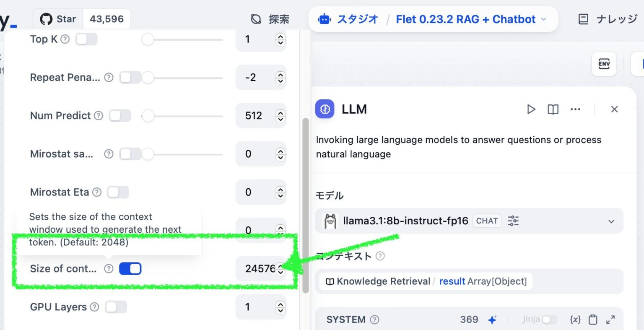Viewport: 644px width, 330px height.
Task: Click the ENV environment variables icon
Action: click(604, 64)
